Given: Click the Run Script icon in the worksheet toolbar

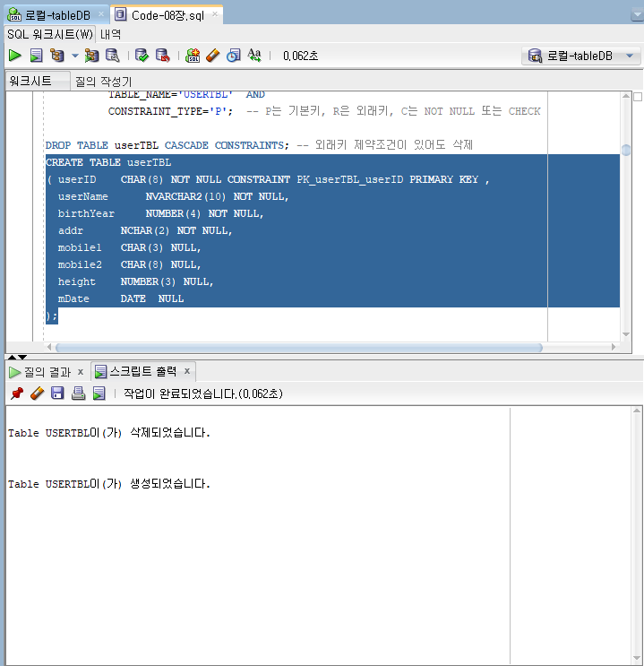Looking at the screenshot, I should (36, 56).
